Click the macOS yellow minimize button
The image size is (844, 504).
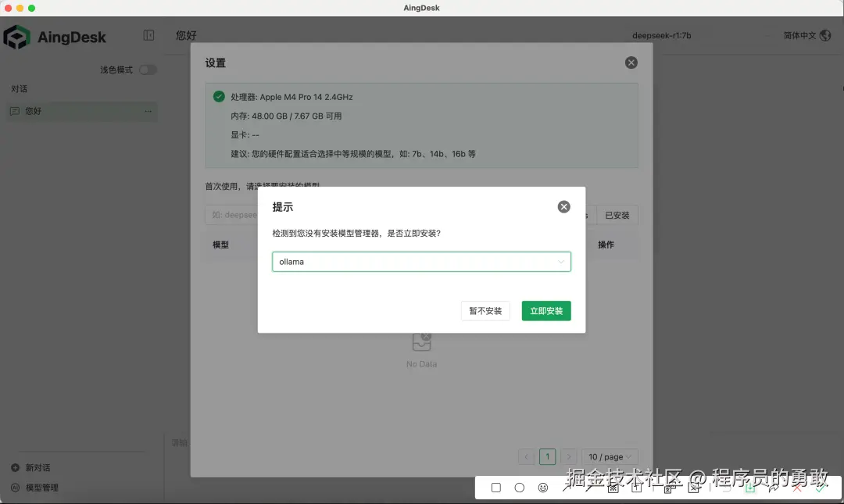pos(20,8)
